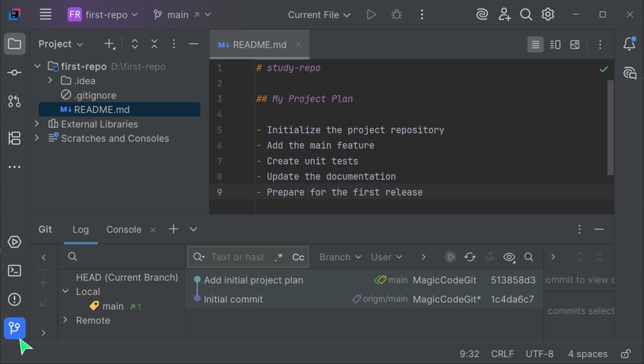Open Search Everywhere magnifier in title bar
The height and width of the screenshot is (364, 644).
(x=526, y=15)
